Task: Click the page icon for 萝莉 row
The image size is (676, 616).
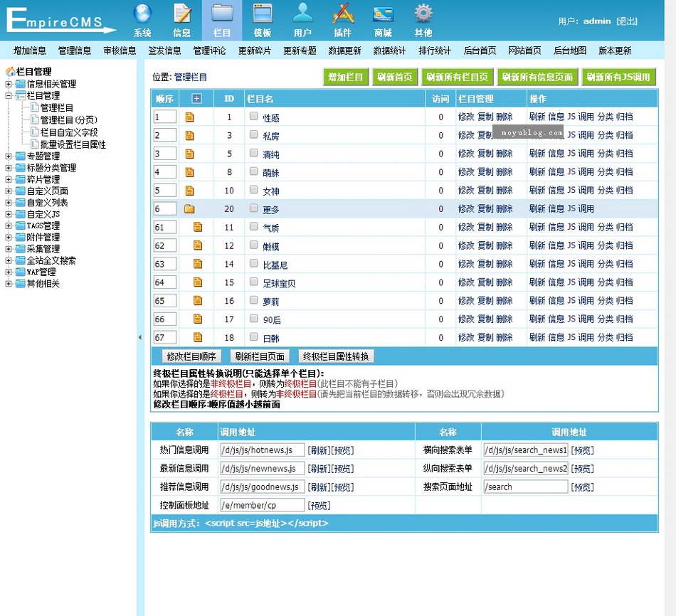Action: click(197, 300)
